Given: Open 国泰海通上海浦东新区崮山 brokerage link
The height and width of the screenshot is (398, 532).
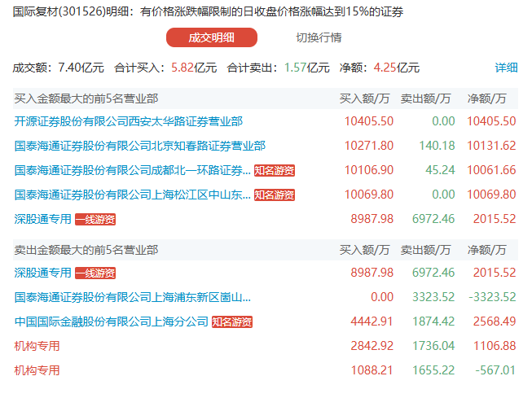Looking at the screenshot, I should click(133, 297).
